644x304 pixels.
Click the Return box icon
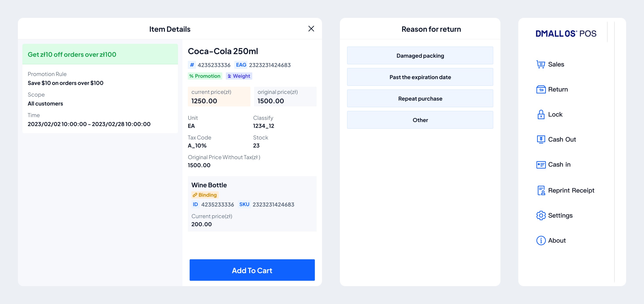click(540, 89)
